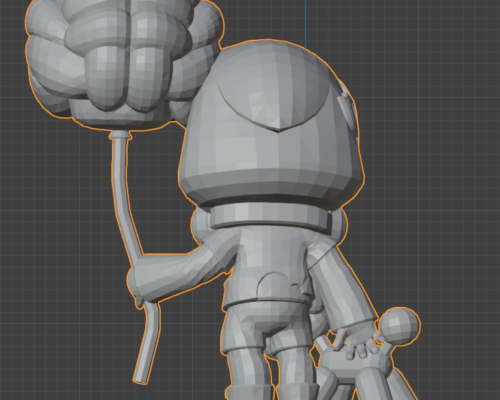This screenshot has height=400, width=500.
Task: Select the round ball on balloon dog
Action: pyautogui.click(x=400, y=324)
